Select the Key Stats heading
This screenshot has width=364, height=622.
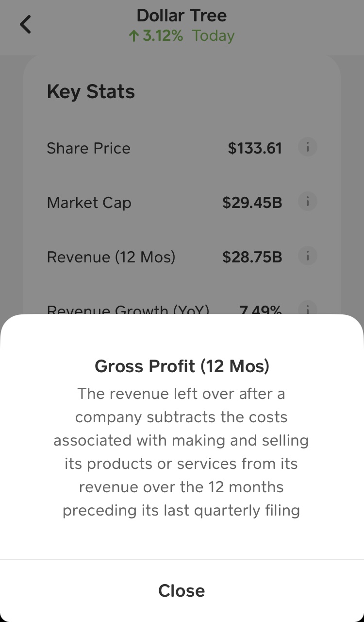(91, 92)
